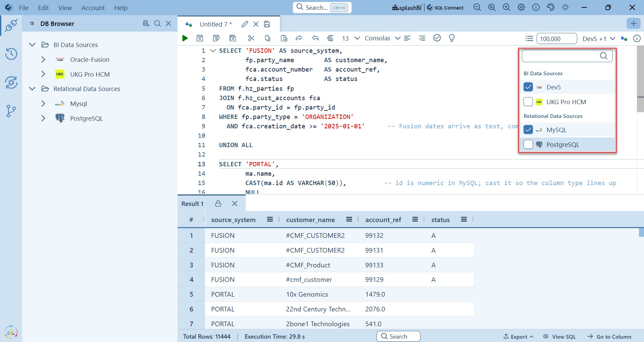Click the copy icon in editor toolbar
Image resolution: width=644 pixels, height=342 pixels.
267,38
